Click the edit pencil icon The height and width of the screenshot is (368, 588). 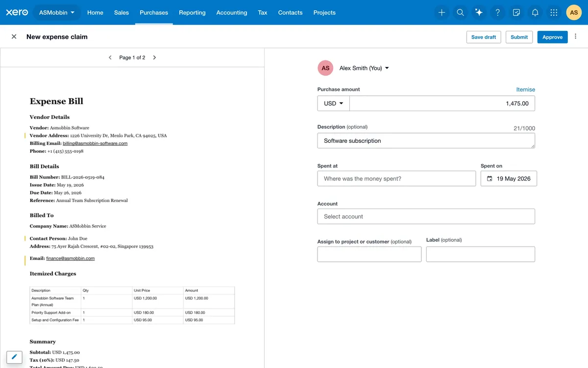14,357
